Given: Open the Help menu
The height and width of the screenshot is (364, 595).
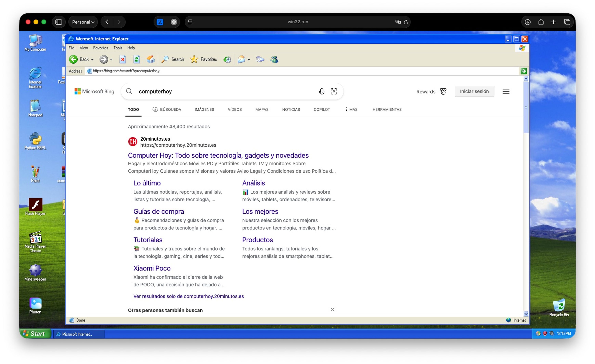Looking at the screenshot, I should pos(131,48).
